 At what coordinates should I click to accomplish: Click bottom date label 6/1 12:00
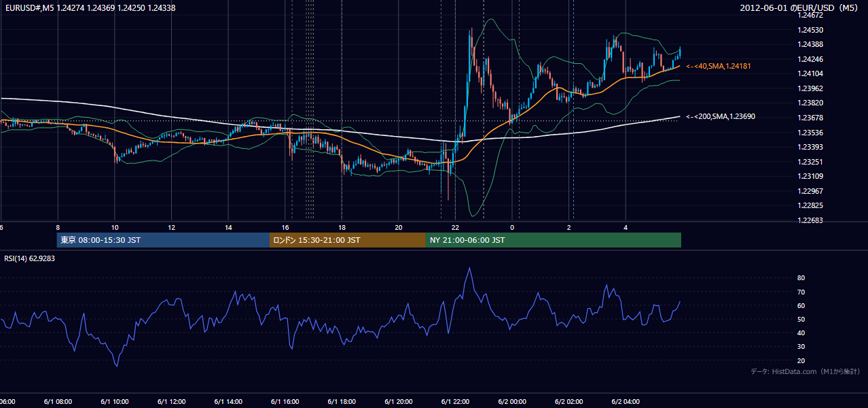point(171,402)
